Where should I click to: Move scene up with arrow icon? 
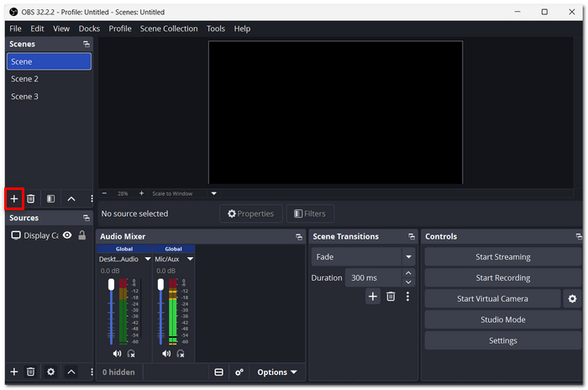[x=71, y=199]
